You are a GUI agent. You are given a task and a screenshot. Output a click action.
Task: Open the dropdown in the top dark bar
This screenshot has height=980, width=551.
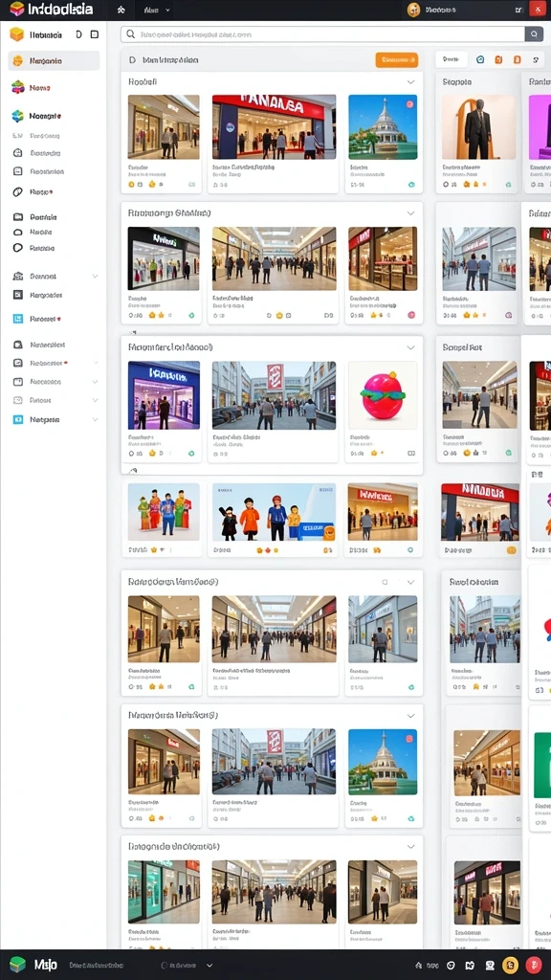(x=156, y=10)
